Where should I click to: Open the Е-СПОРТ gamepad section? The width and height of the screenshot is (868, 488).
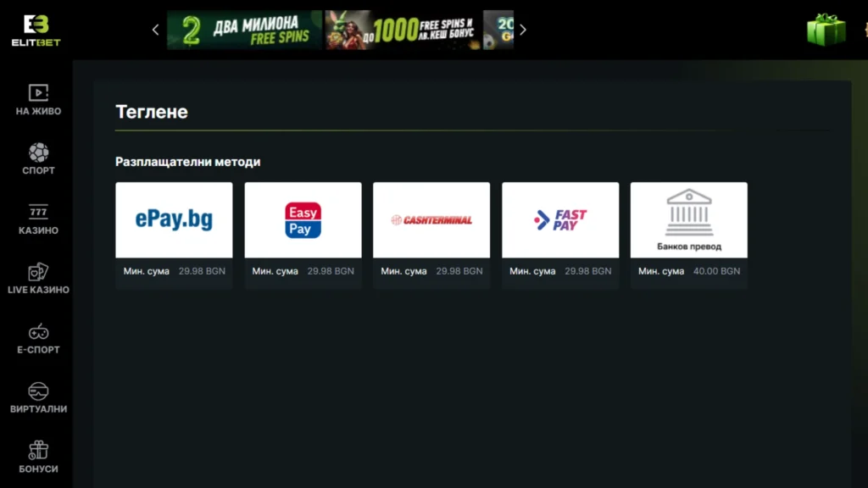tap(38, 339)
